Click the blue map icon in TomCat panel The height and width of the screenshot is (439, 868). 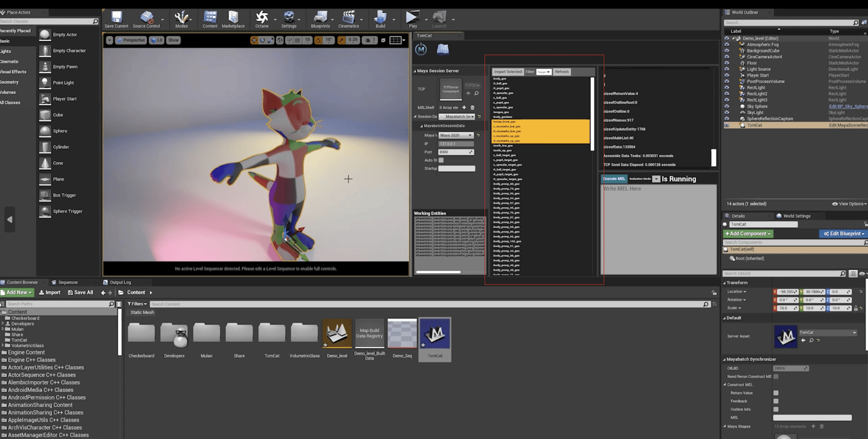tap(443, 49)
